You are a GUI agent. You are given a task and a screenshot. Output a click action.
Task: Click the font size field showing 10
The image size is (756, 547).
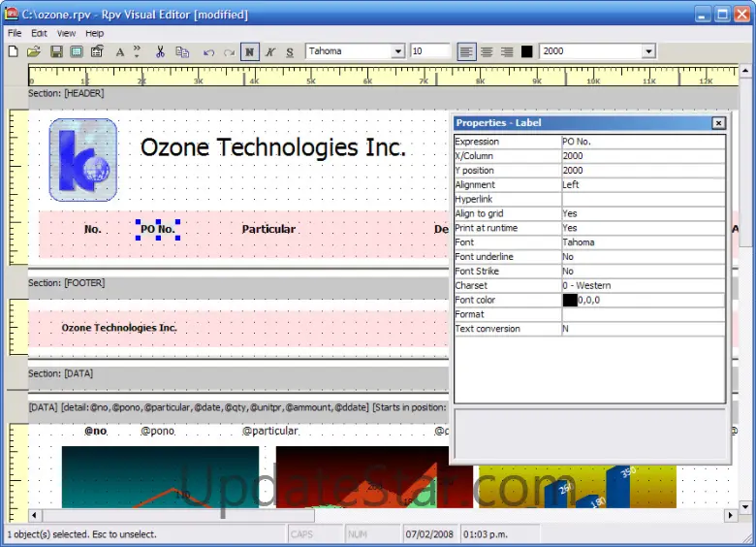[x=429, y=51]
